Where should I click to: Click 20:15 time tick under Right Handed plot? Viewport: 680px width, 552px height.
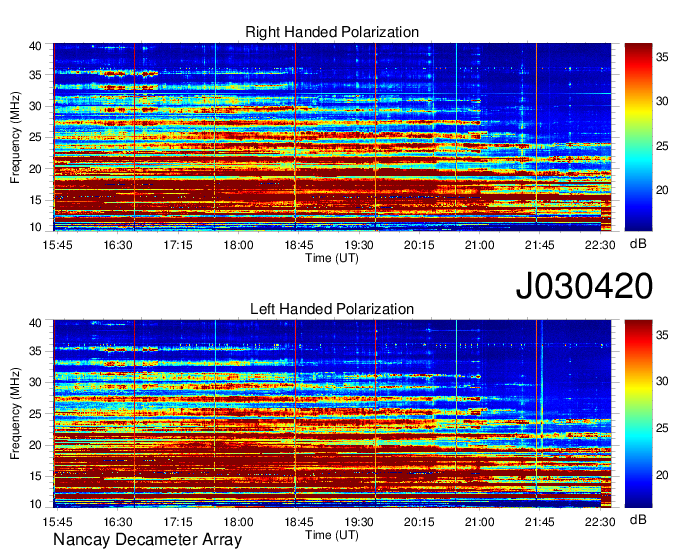point(419,245)
